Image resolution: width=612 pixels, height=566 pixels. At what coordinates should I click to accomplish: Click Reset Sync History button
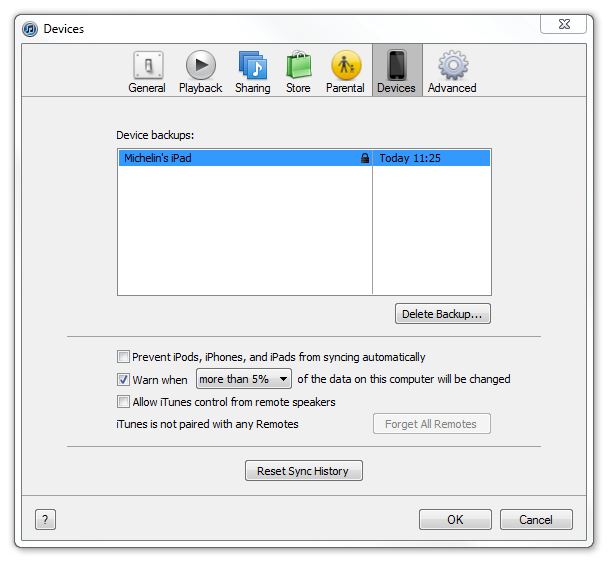(304, 471)
